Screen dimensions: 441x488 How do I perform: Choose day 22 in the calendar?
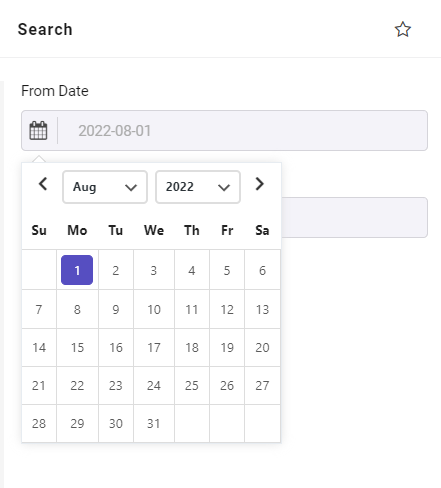click(x=77, y=386)
